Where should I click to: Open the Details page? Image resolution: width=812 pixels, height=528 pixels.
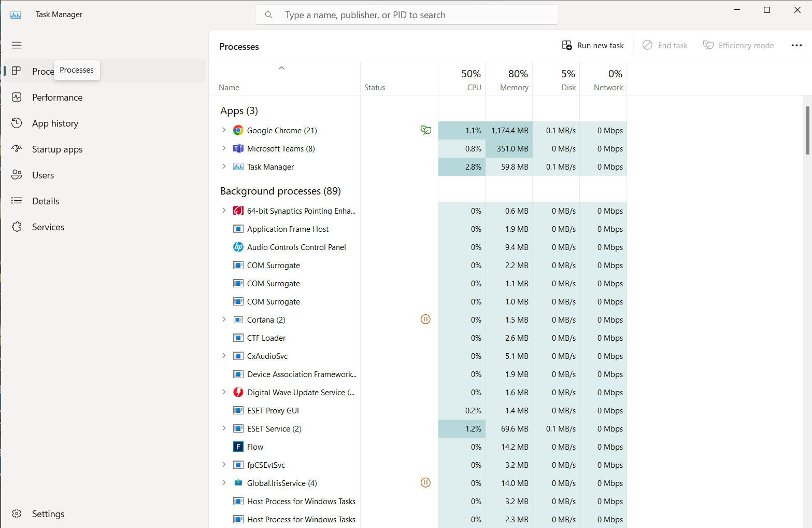[105, 201]
